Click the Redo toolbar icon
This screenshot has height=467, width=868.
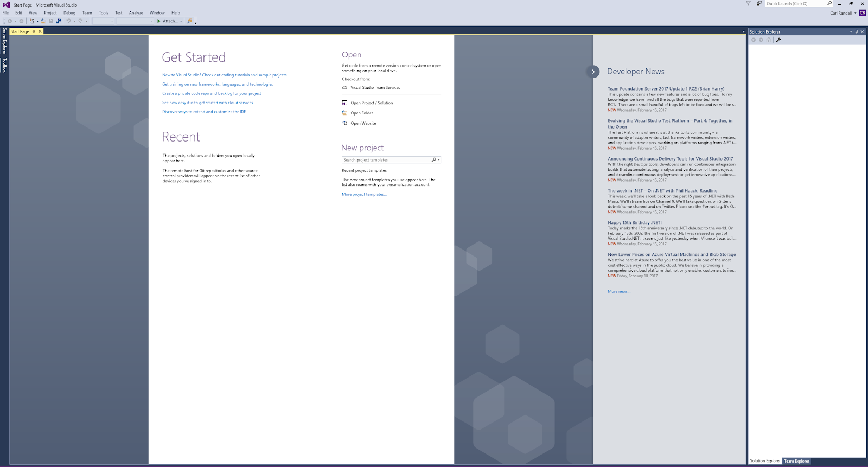tap(80, 21)
